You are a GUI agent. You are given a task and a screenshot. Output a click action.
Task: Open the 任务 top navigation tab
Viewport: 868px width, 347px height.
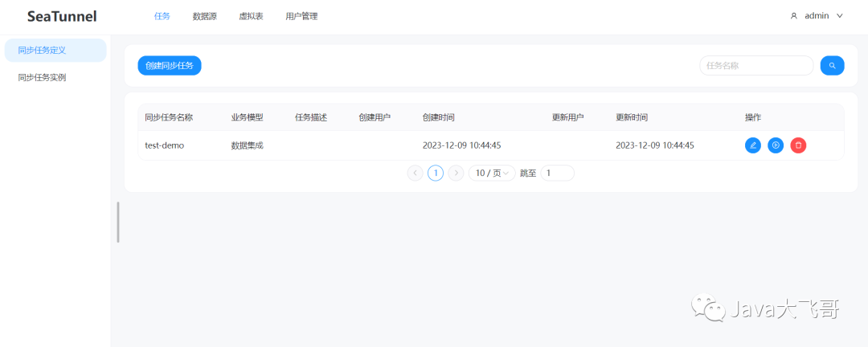click(162, 16)
